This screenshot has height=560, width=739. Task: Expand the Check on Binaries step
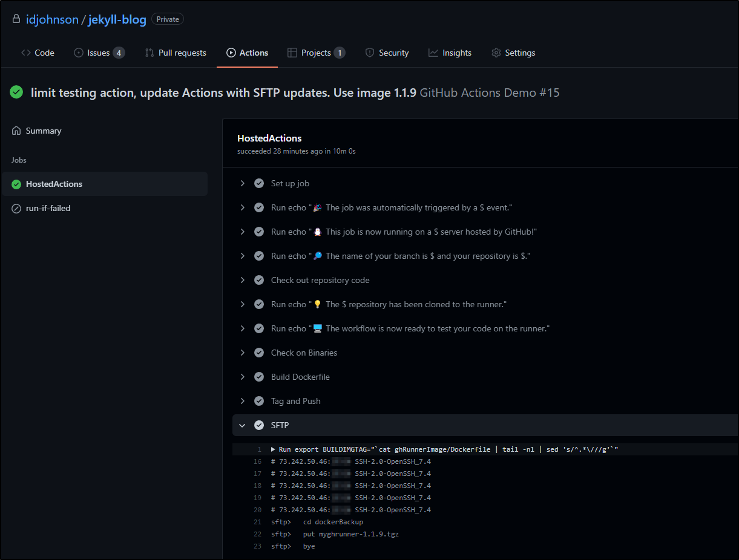[242, 353]
